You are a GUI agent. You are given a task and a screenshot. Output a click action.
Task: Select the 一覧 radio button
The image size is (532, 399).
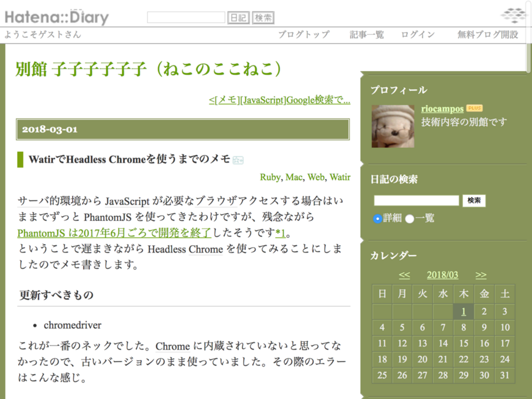pos(409,219)
